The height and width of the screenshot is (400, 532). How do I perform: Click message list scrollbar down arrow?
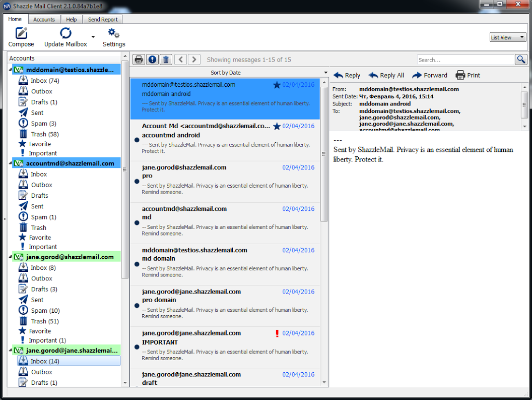coord(324,383)
